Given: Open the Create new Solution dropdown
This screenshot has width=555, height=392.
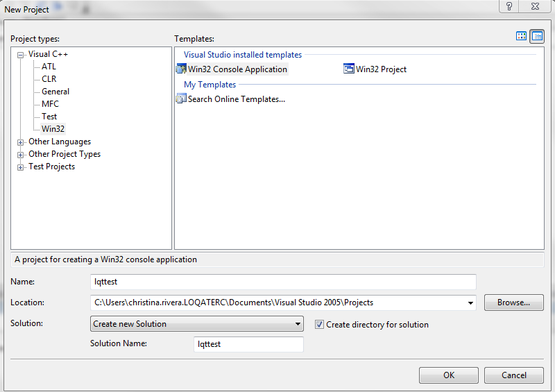Looking at the screenshot, I should [x=197, y=323].
